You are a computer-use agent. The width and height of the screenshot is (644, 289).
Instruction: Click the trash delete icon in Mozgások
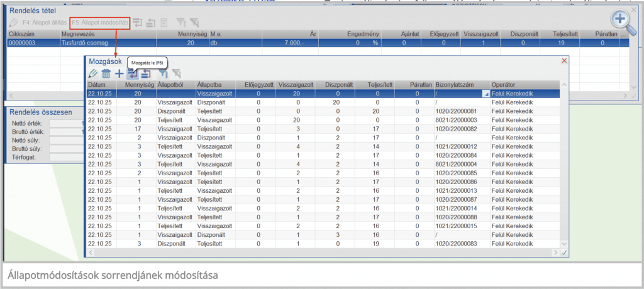point(106,74)
